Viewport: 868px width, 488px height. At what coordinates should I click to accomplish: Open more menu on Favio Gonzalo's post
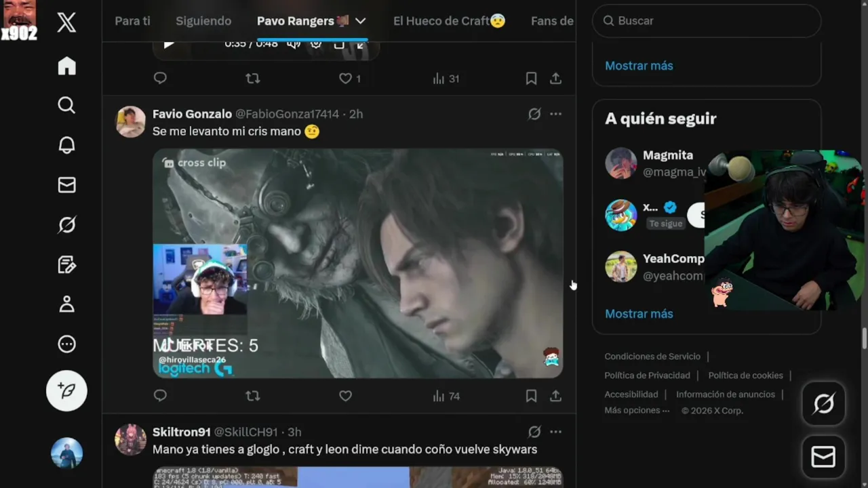[555, 114]
